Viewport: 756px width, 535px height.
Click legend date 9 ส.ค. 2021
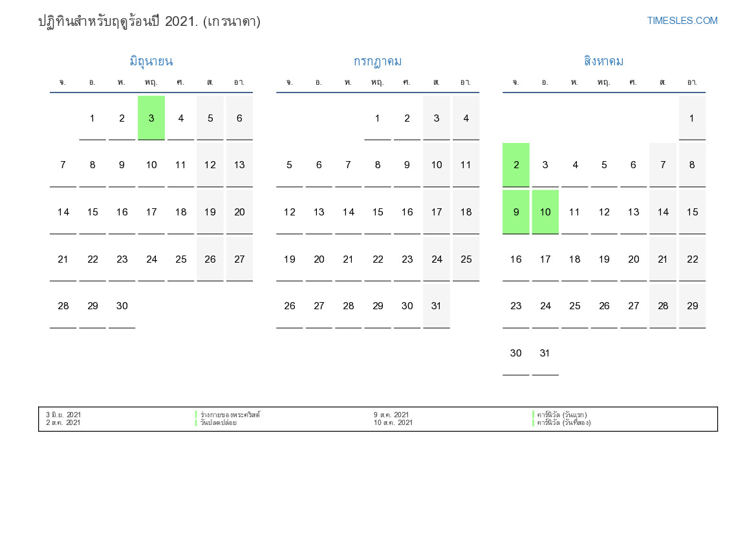point(391,415)
